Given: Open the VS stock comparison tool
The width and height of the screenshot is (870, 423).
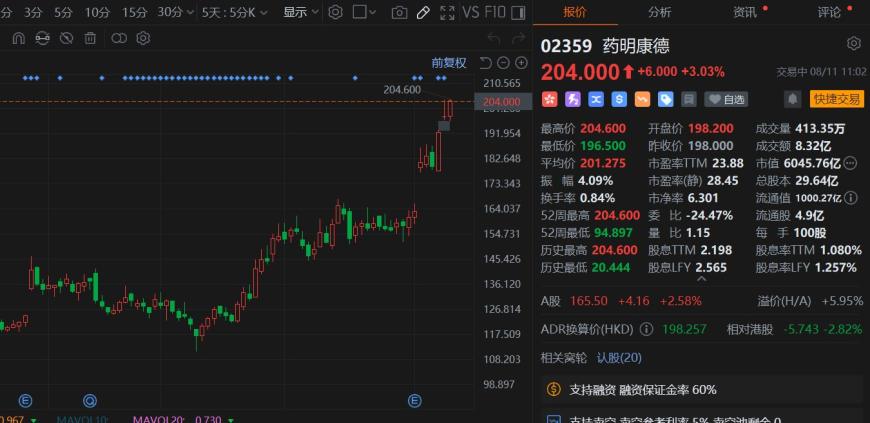Looking at the screenshot, I should point(471,12).
